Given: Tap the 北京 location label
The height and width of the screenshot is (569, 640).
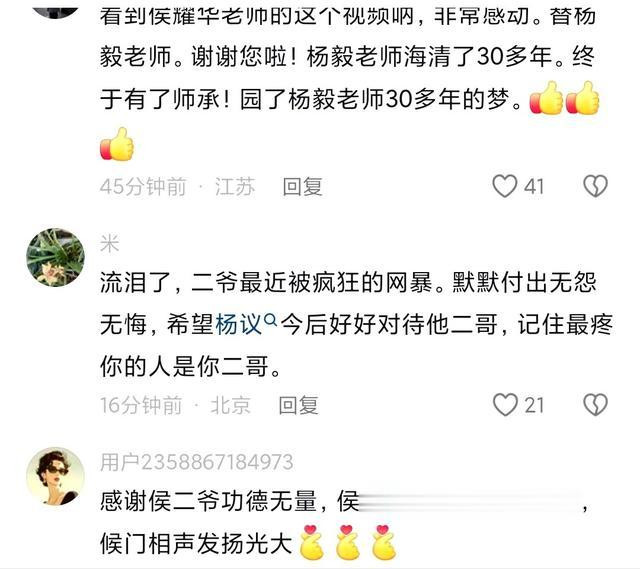Looking at the screenshot, I should coord(231,405).
